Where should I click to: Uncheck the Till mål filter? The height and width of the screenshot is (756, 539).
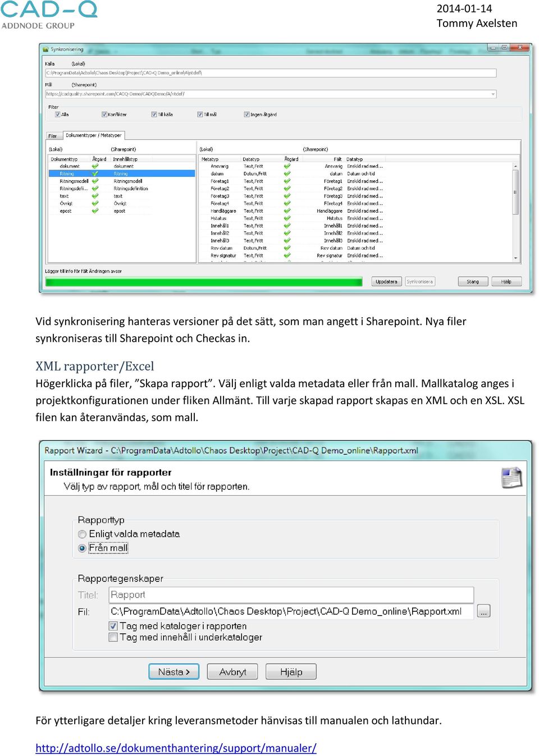tap(200, 114)
